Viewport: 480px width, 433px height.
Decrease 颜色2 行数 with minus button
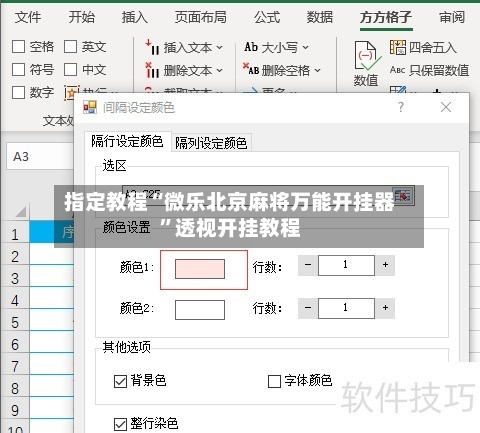(308, 308)
